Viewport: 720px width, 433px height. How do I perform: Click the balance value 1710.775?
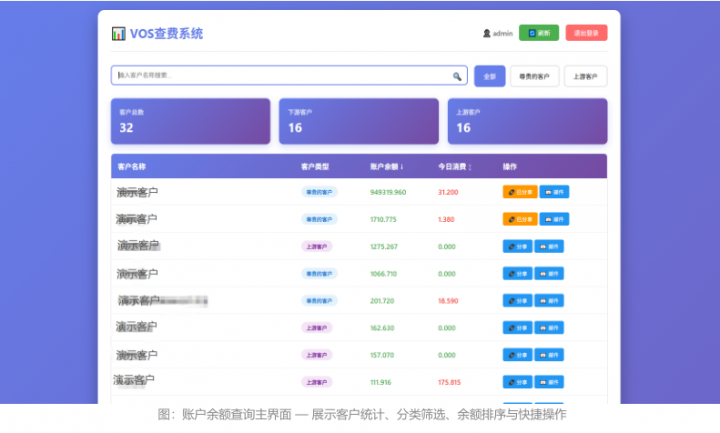pos(383,219)
